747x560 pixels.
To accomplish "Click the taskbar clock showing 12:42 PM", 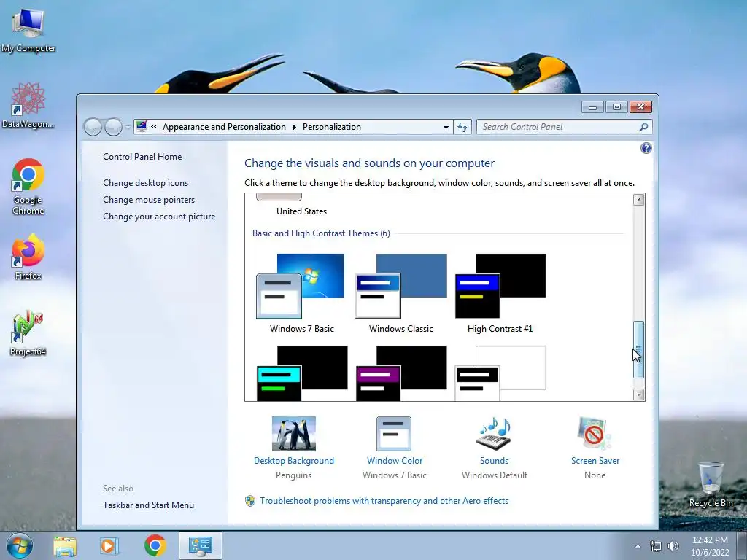I will [x=710, y=546].
